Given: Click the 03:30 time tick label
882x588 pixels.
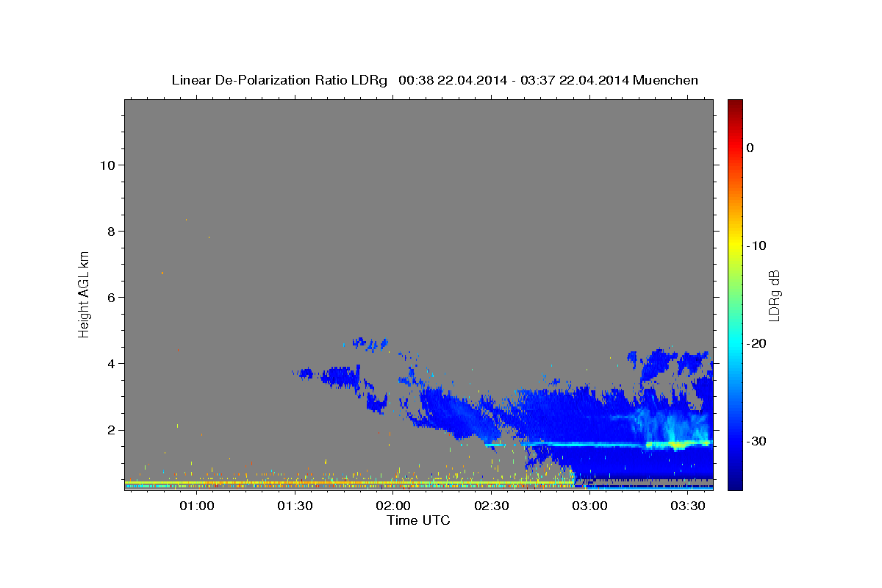Looking at the screenshot, I should (x=688, y=506).
